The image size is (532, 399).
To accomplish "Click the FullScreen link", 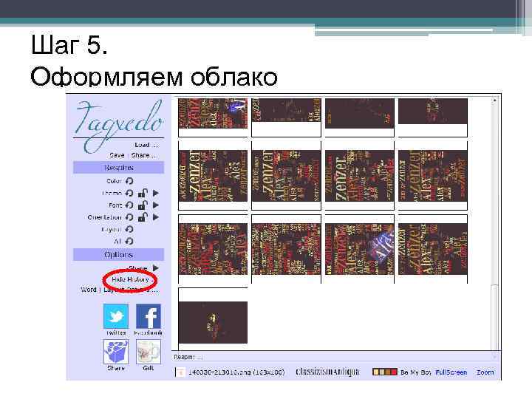I will (451, 372).
